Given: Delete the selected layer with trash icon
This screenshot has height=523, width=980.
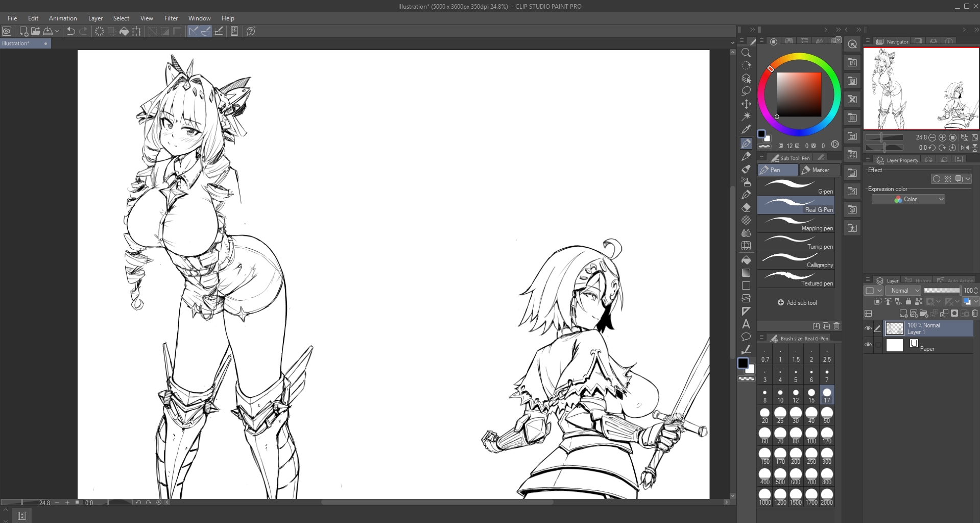Looking at the screenshot, I should coord(975,313).
